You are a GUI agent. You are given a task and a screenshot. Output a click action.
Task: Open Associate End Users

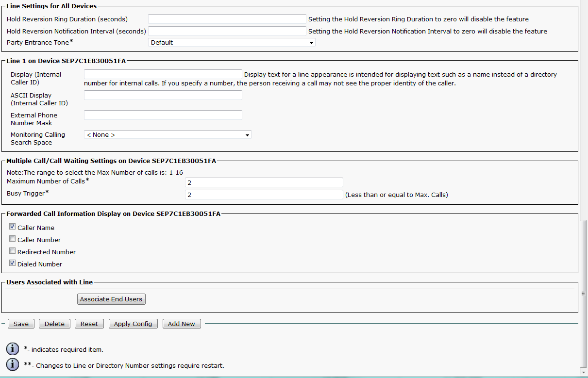pos(111,299)
